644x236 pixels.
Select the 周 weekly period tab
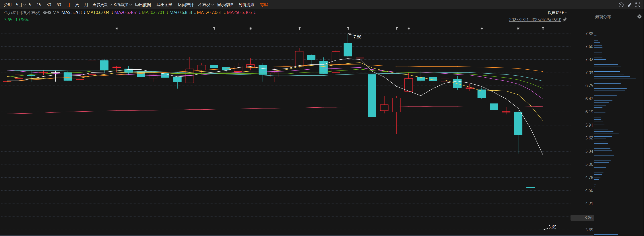click(x=77, y=5)
